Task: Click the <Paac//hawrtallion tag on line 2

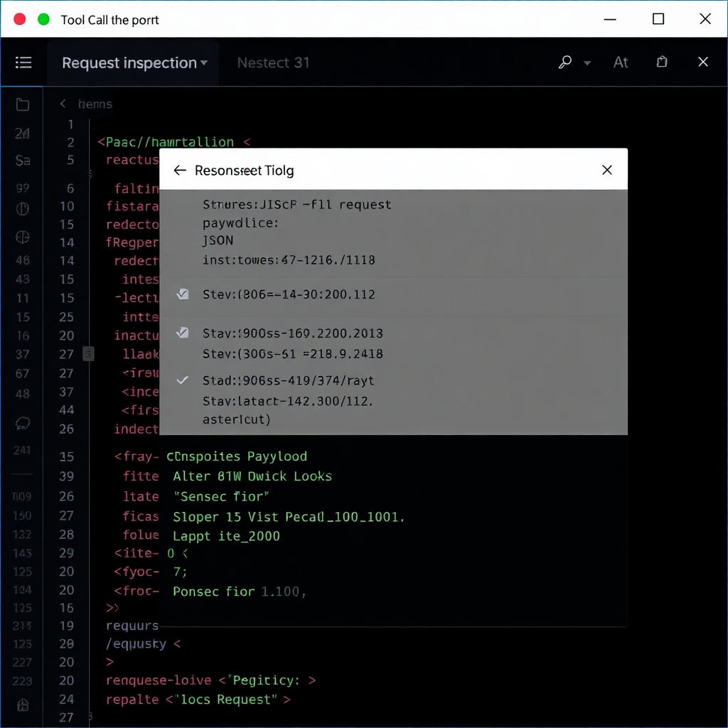Action: coord(165,142)
